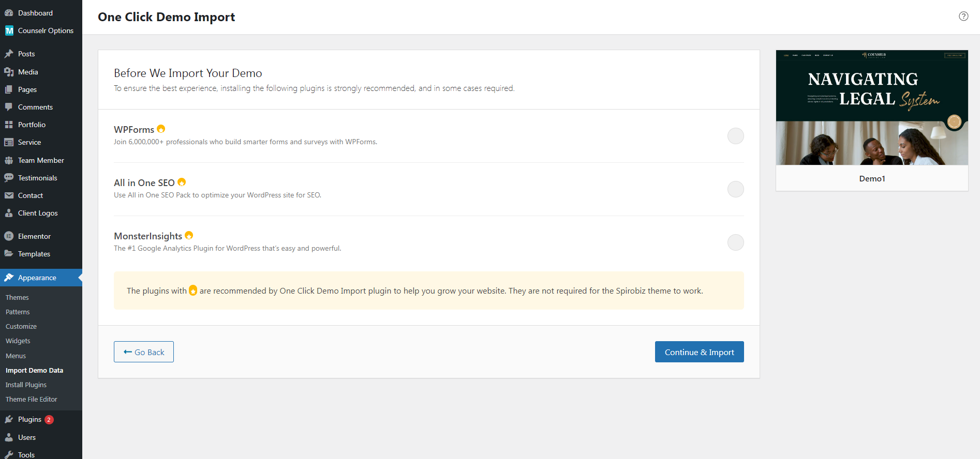Open the Templates menu label
This screenshot has width=980, height=459.
[34, 254]
